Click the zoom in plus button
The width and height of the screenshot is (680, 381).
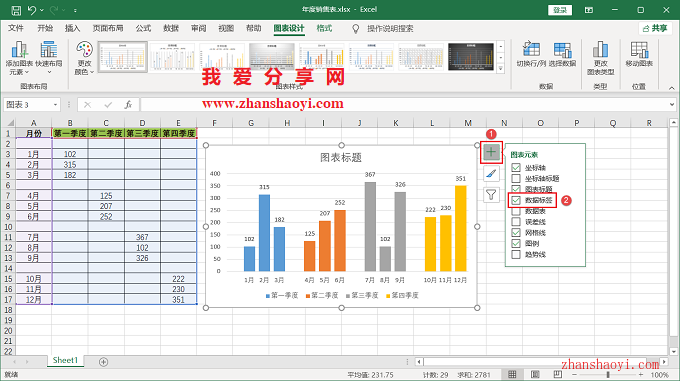pyautogui.click(x=641, y=374)
